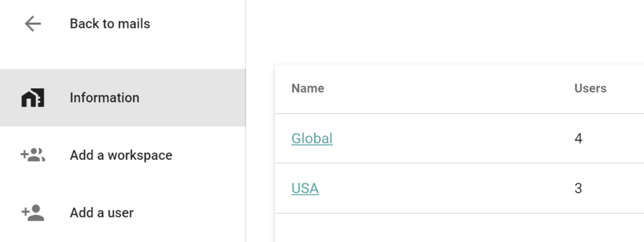Click the back arrow icon
This screenshot has width=644, height=242.
coord(33,24)
